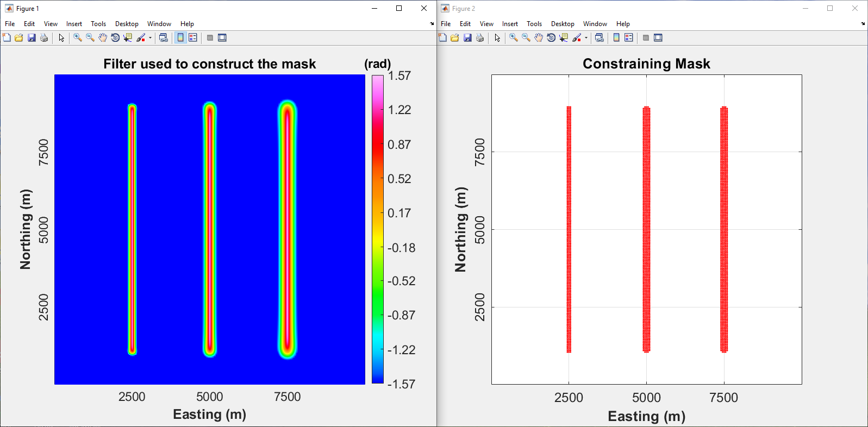The image size is (868, 427).
Task: Choose Rotate 3D tool in Figure 1
Action: pyautogui.click(x=115, y=37)
